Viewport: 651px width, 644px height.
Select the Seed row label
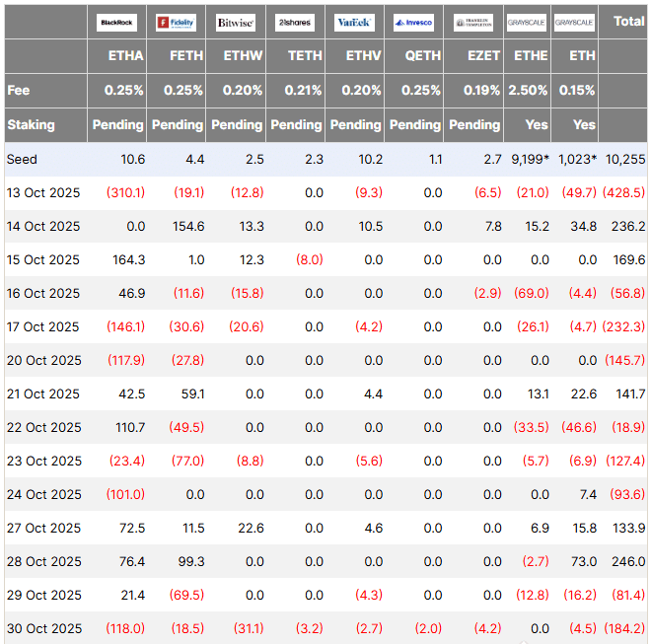point(22,159)
